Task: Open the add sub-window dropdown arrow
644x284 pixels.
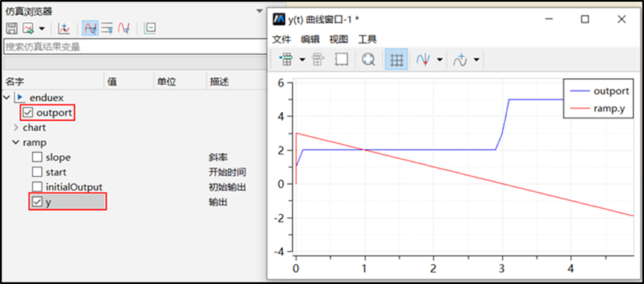Action: [303, 59]
